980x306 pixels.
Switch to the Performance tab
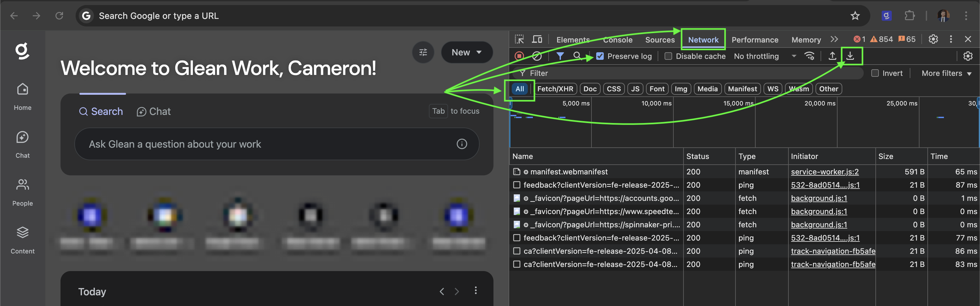coord(755,40)
